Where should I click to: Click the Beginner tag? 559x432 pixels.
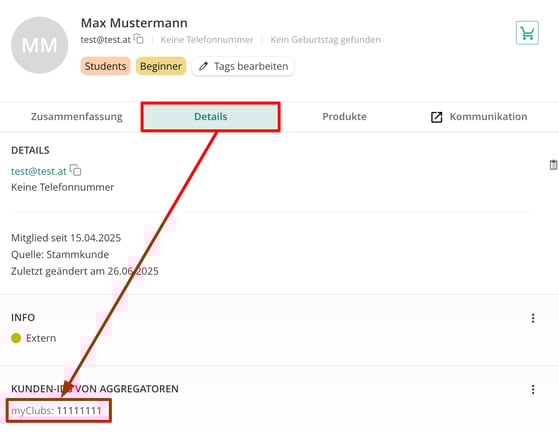161,66
